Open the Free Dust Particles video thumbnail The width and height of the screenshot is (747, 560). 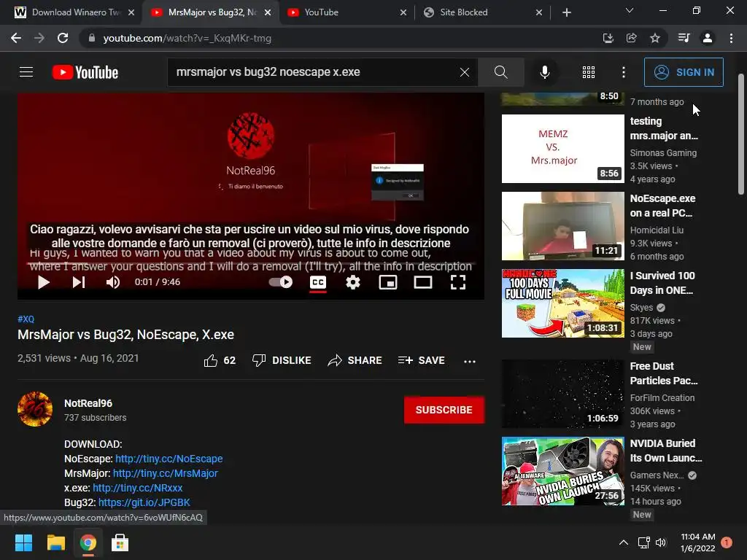562,394
